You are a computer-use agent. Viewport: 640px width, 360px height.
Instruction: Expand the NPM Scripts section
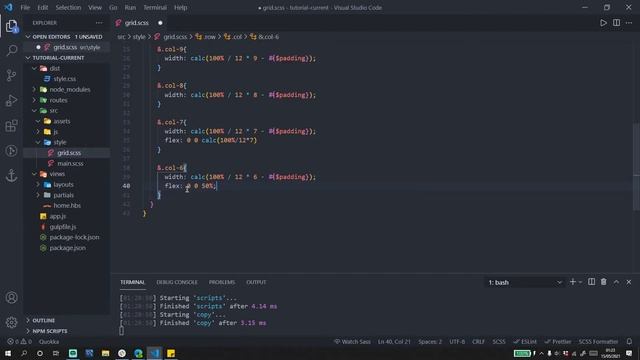pyautogui.click(x=67, y=331)
